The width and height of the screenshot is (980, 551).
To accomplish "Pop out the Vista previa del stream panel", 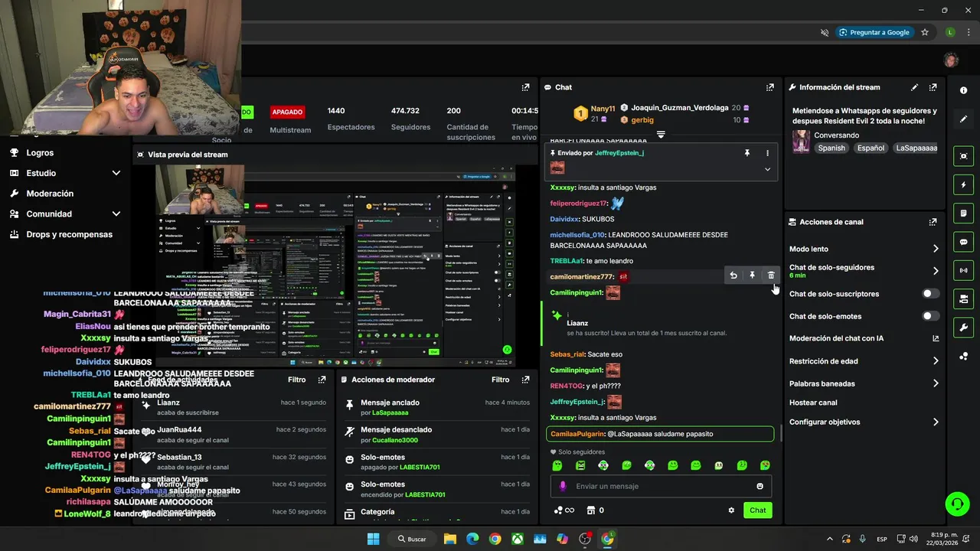I will pos(525,155).
